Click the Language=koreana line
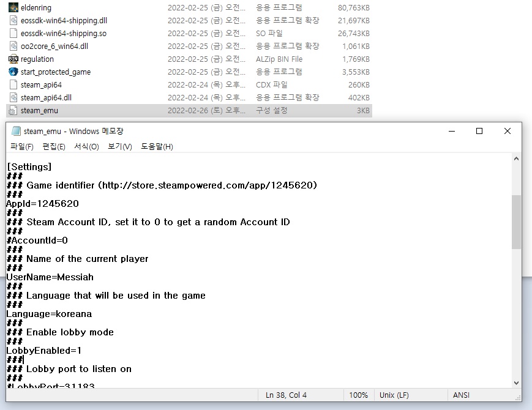 point(49,314)
